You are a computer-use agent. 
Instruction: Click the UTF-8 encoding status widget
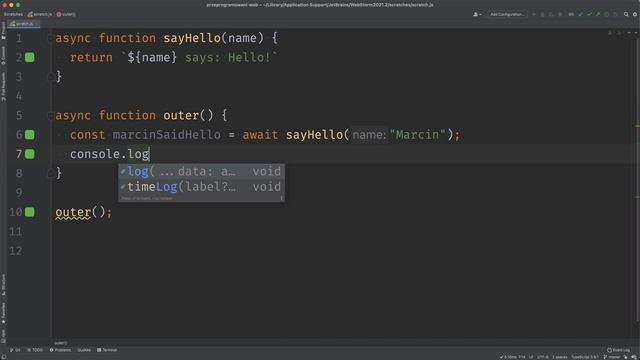tap(543, 357)
